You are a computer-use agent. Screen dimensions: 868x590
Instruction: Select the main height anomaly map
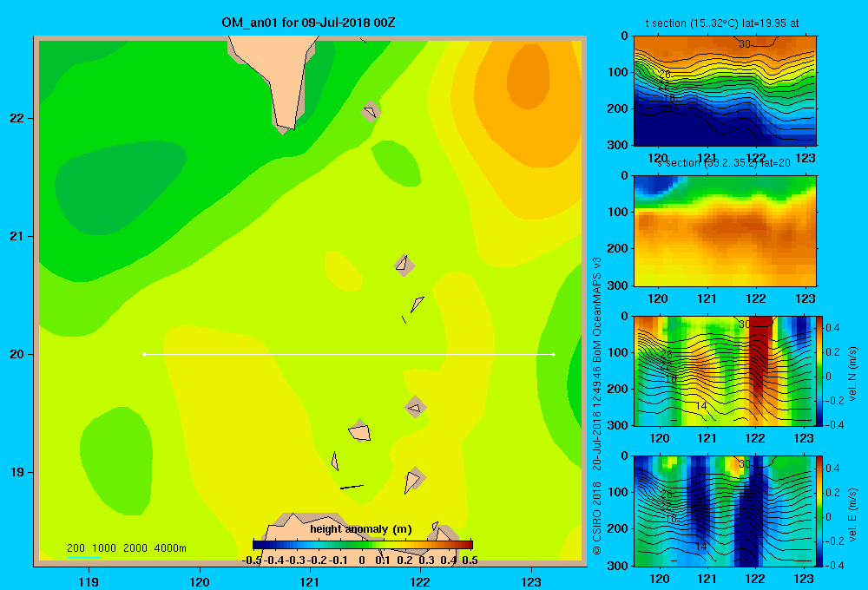[x=310, y=301]
